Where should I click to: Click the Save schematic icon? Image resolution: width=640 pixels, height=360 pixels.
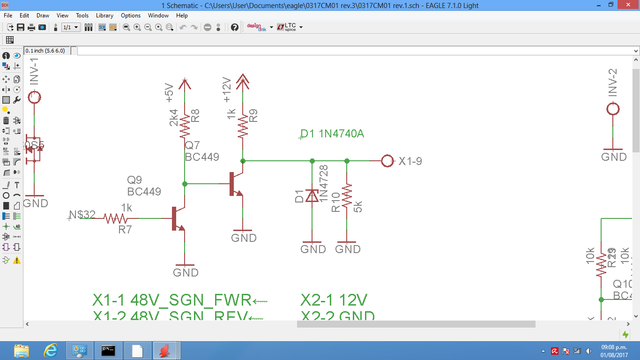20,27
